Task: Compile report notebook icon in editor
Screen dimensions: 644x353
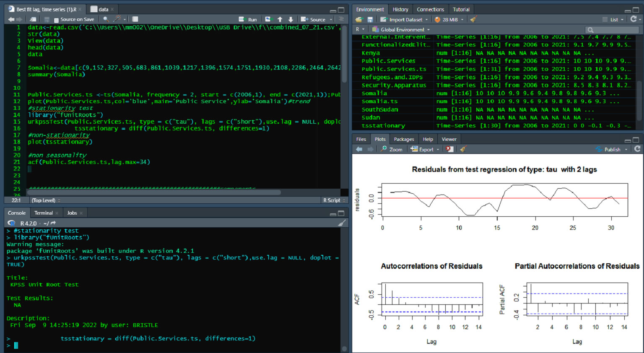Action: pyautogui.click(x=135, y=19)
